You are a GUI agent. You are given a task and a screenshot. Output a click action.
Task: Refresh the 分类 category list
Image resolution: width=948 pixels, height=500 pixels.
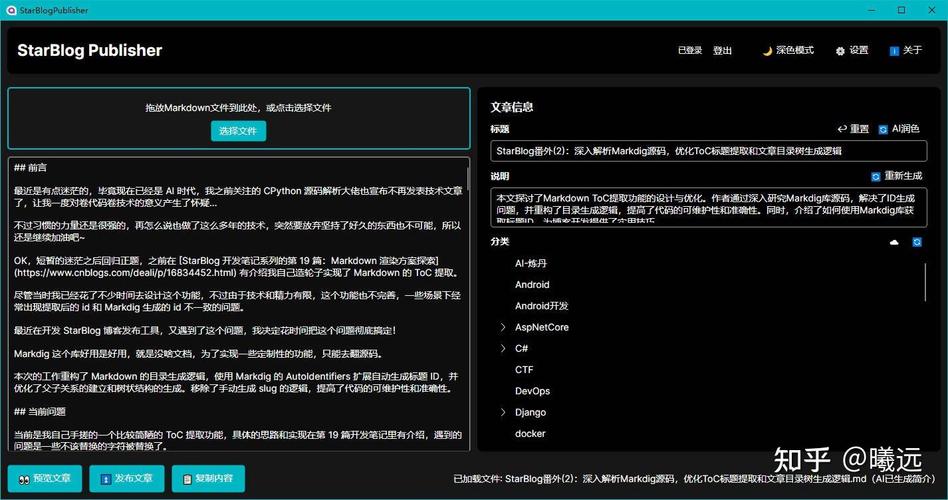point(917,242)
